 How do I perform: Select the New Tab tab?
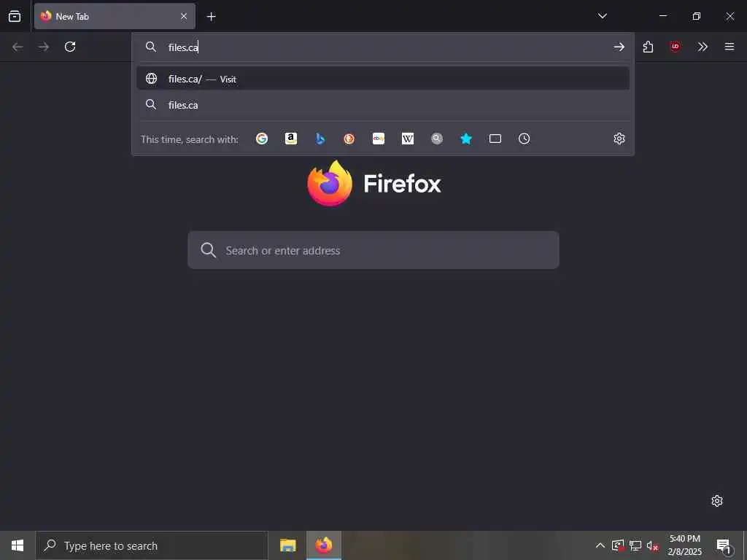[115, 16]
